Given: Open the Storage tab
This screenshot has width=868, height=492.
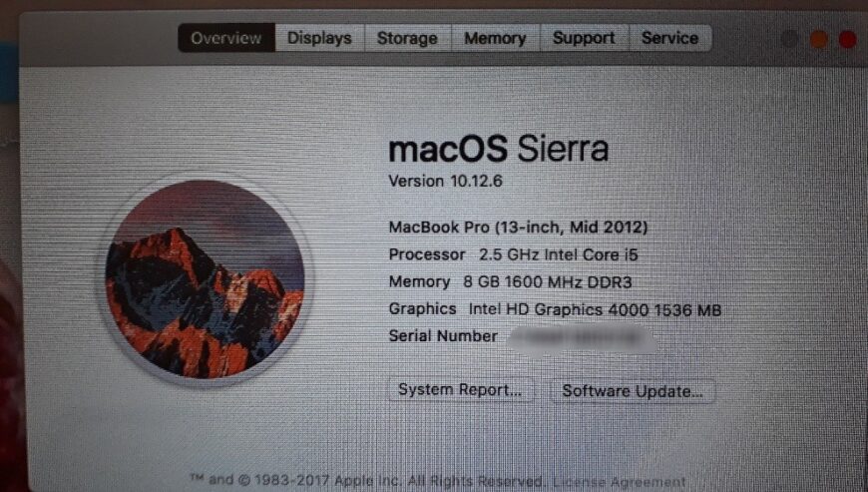Looking at the screenshot, I should point(407,38).
